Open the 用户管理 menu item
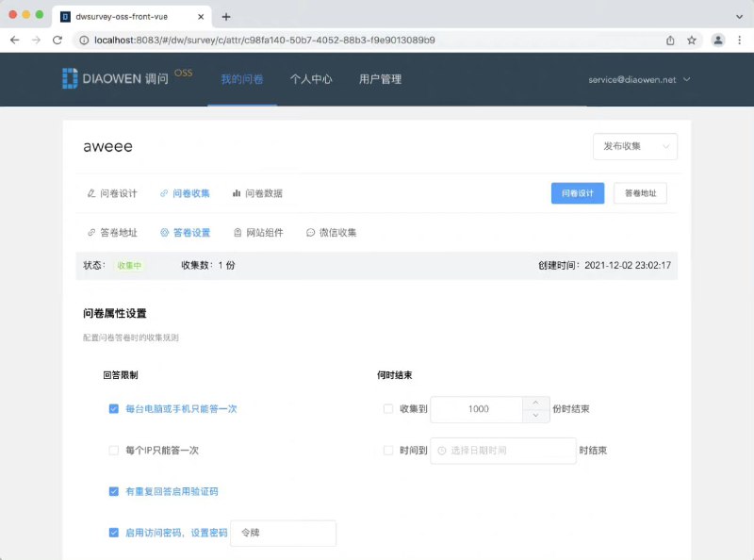Screen dimensions: 754x560 click(379, 80)
